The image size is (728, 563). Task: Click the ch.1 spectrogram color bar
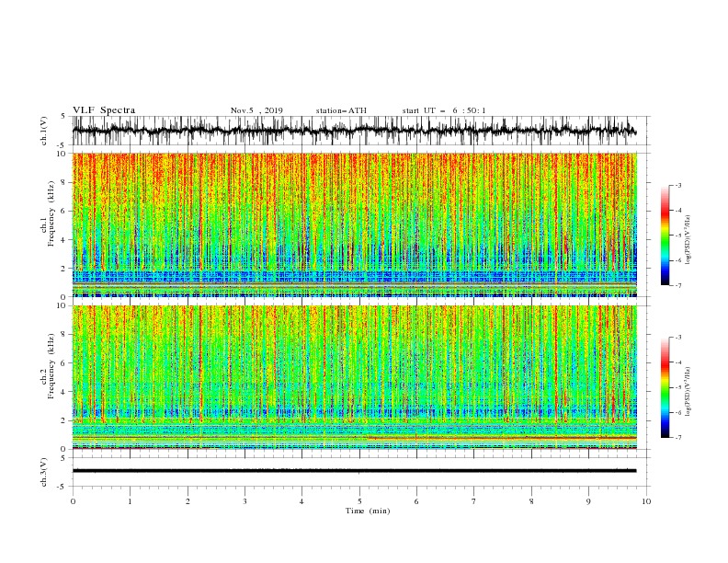pyautogui.click(x=665, y=236)
